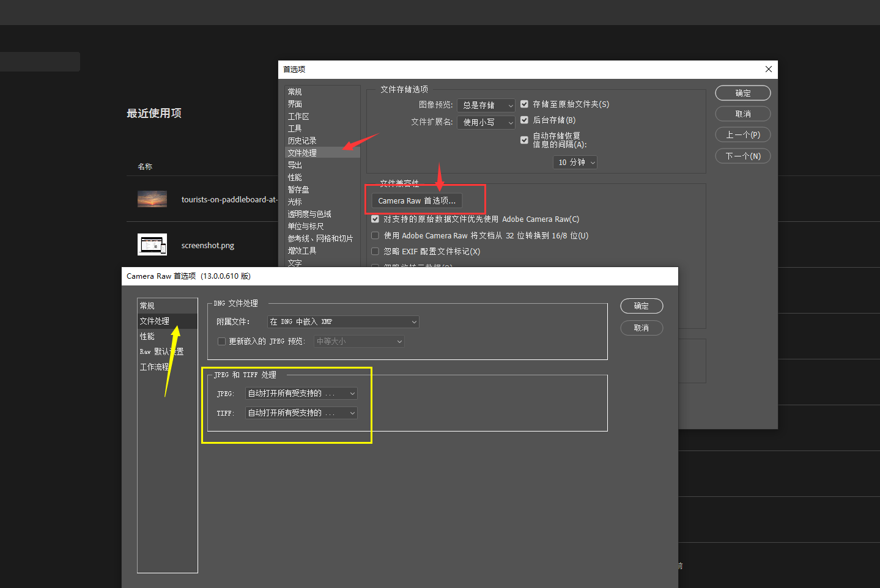Click 确定 in 首选项 dialog
This screenshot has height=588, width=880.
[x=743, y=93]
